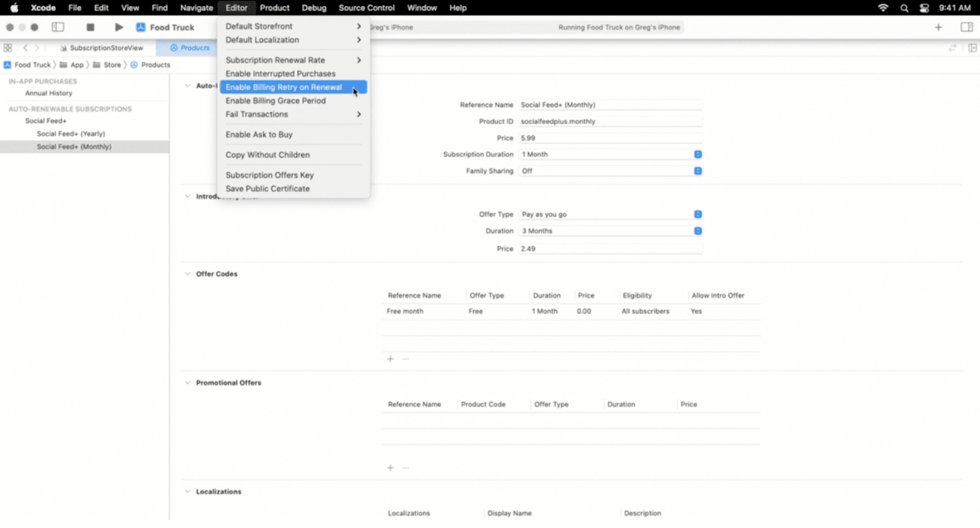Click the add (plus) toolbar button
This screenshot has width=980, height=528.
tap(938, 27)
